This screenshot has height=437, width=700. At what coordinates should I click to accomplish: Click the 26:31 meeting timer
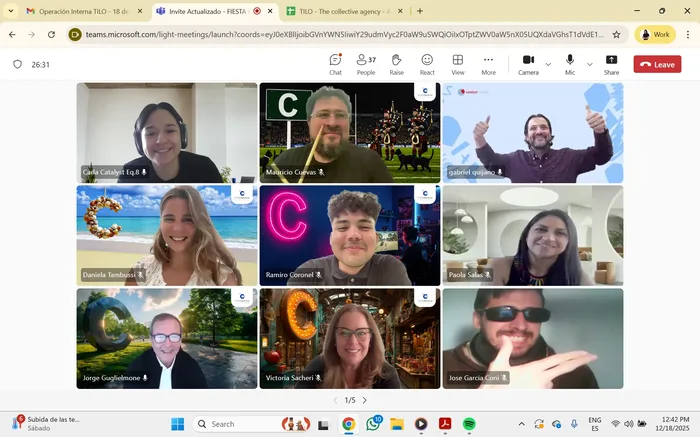click(41, 65)
